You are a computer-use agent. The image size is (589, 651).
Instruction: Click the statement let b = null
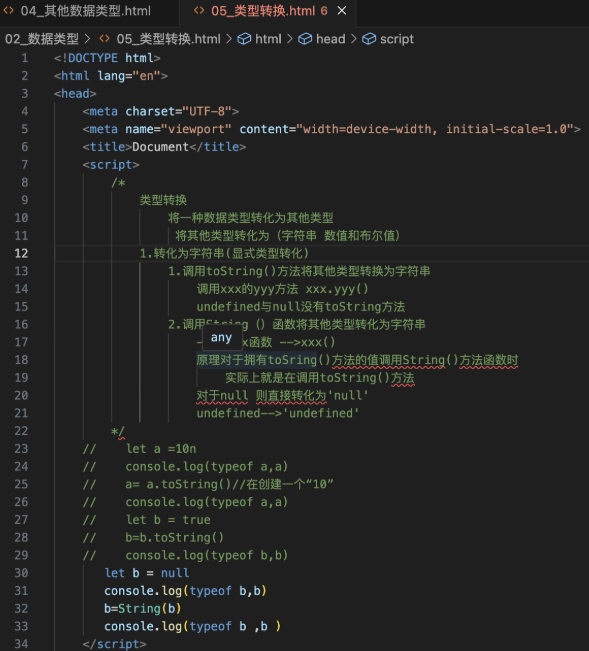click(147, 573)
